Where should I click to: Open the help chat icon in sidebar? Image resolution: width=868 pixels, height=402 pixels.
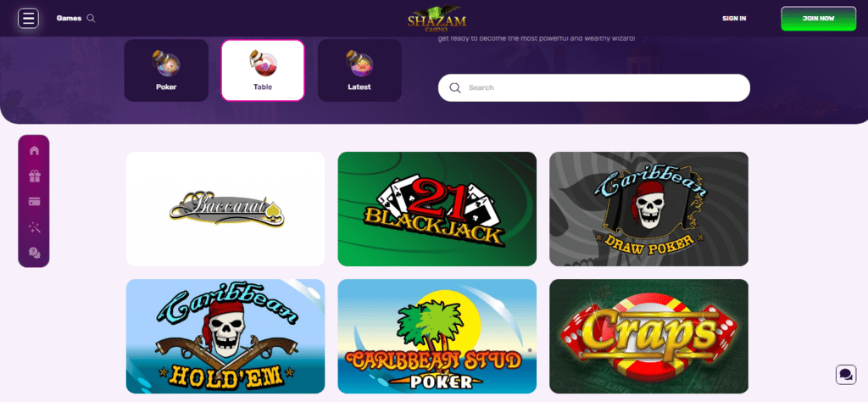34,253
